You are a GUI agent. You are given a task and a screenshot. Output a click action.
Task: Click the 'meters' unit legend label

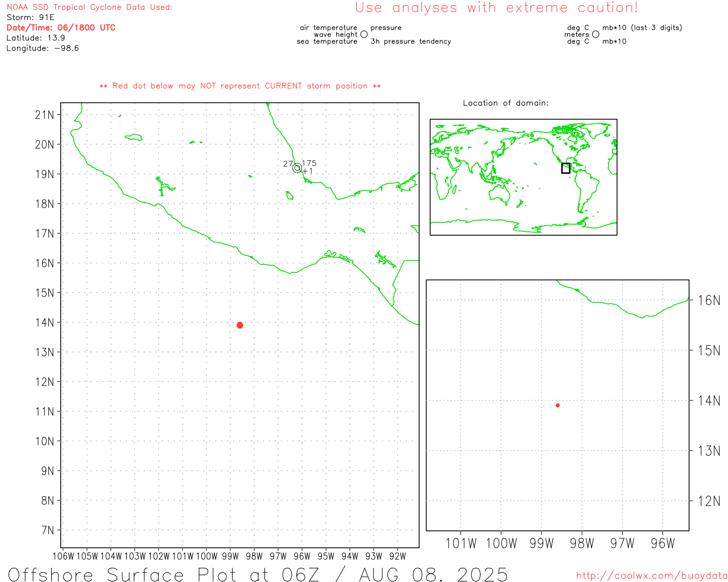[577, 34]
